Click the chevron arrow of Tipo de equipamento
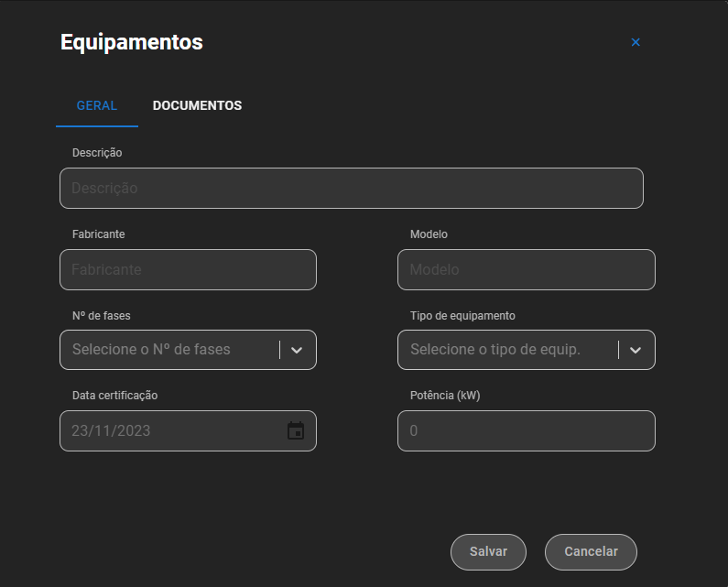Screen dimensions: 728x587 point(636,350)
